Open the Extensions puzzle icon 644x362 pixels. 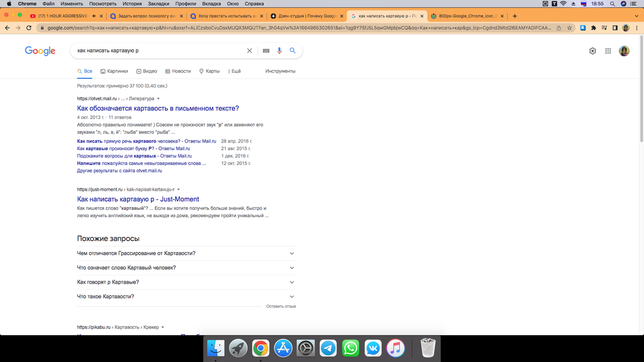click(594, 27)
